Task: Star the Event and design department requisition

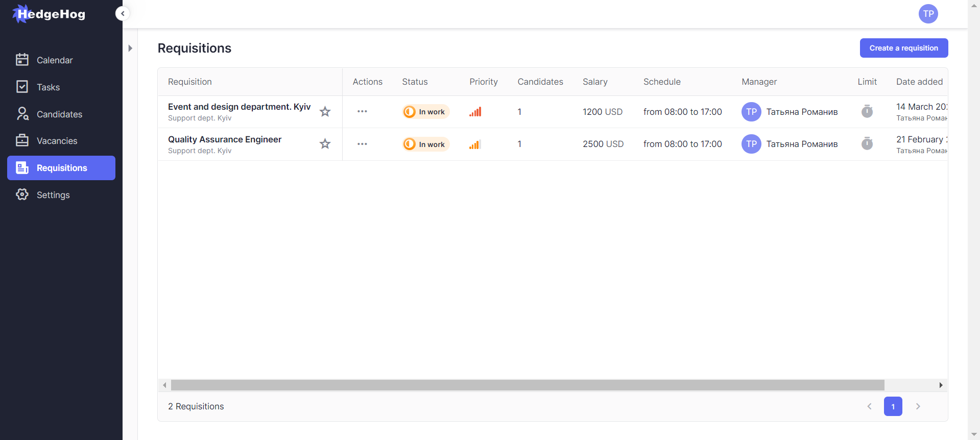Action: click(325, 111)
